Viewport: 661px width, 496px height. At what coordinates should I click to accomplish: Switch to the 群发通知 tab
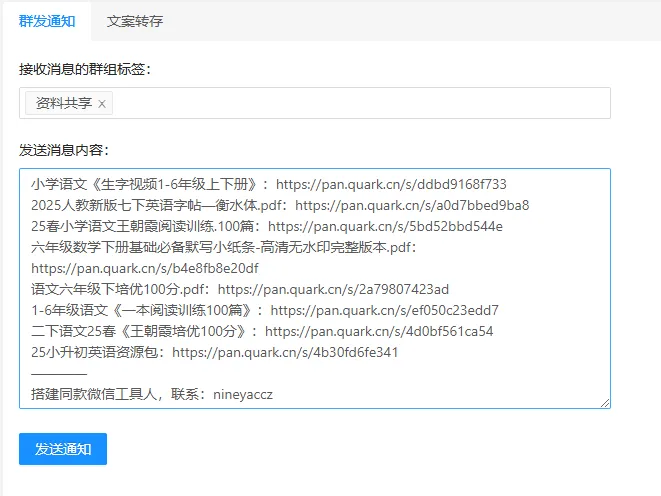click(x=47, y=21)
